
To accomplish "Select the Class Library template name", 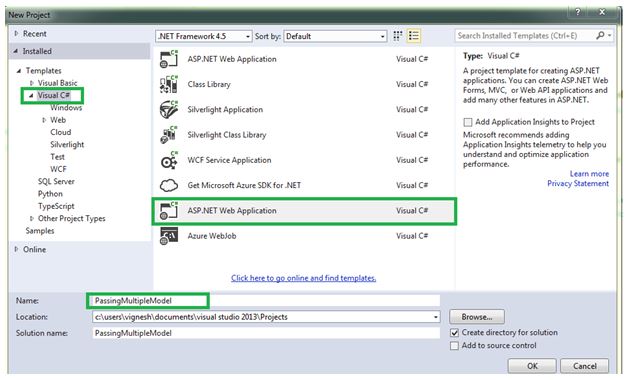I will (x=209, y=84).
